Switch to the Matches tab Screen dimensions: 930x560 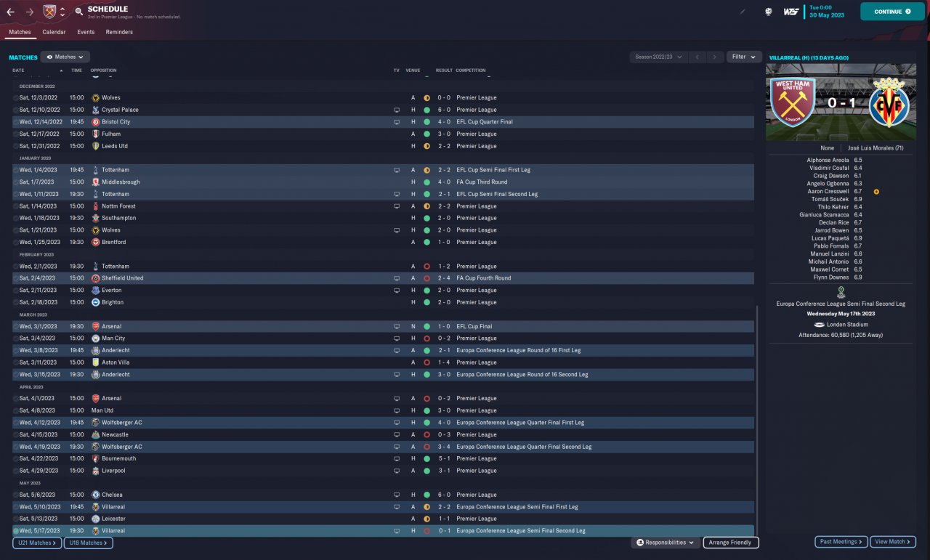[x=20, y=32]
